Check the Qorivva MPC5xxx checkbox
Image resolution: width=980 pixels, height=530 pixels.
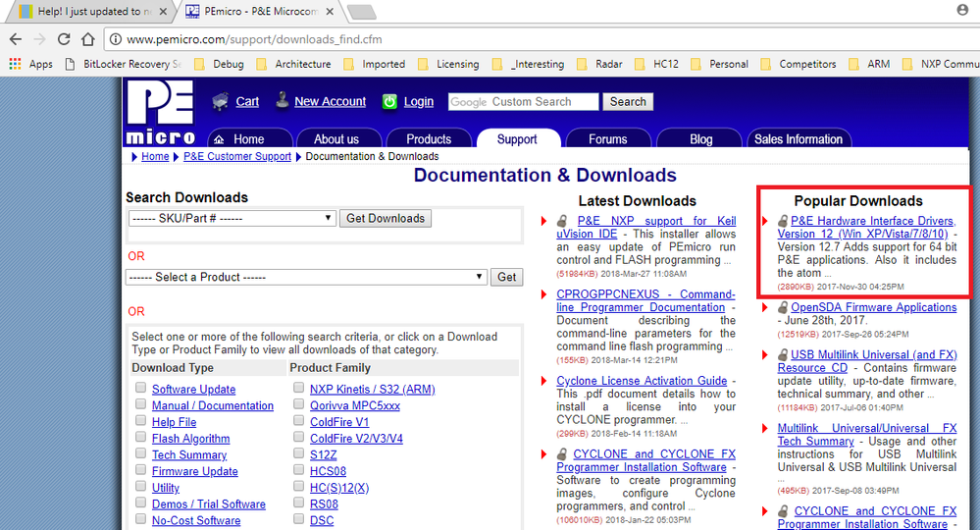299,404
